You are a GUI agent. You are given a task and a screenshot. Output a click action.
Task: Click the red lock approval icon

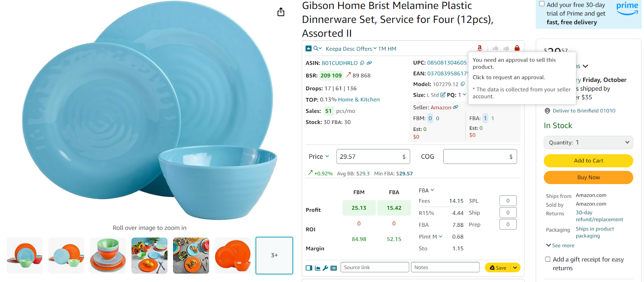coord(517,48)
